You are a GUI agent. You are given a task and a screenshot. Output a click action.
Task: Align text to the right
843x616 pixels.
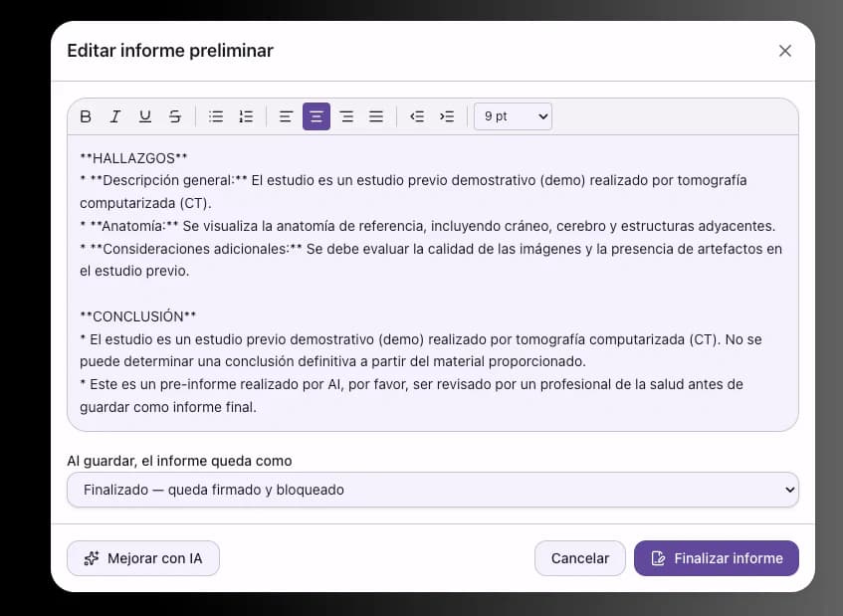pyautogui.click(x=346, y=116)
